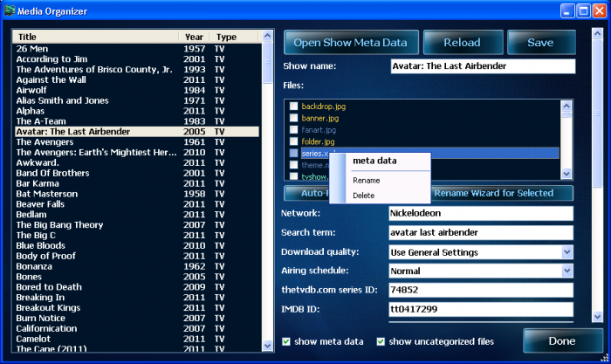
Task: Select Bedlam in the show list
Action: click(137, 215)
